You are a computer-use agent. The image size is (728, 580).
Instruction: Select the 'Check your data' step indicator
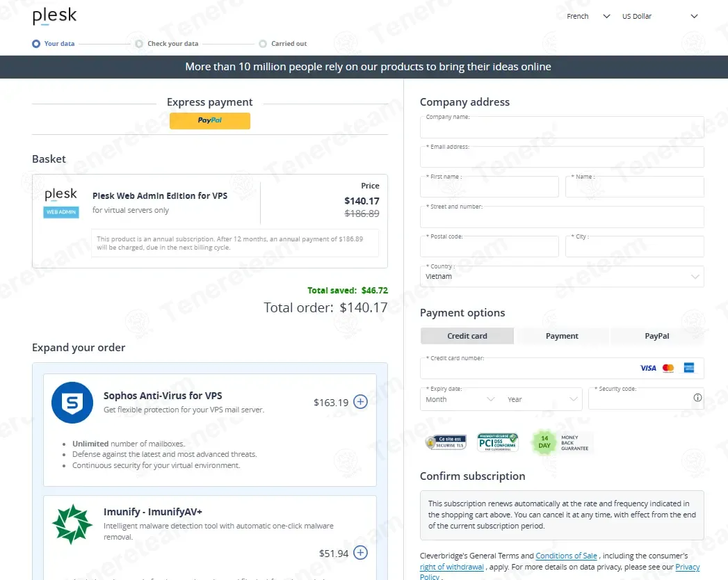coord(167,44)
